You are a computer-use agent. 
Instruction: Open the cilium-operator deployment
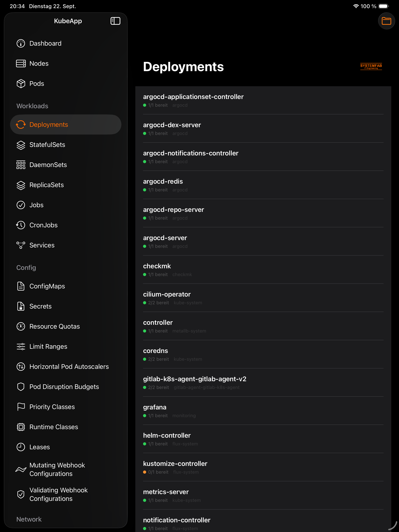tap(263, 298)
